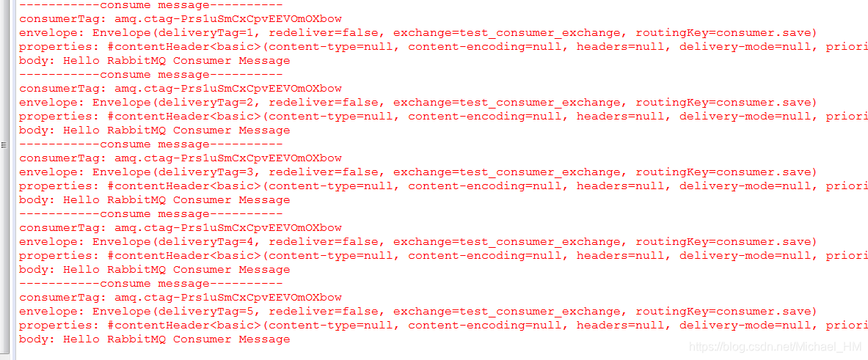Click the consume message separator above deliveryTag=4

pos(150,214)
